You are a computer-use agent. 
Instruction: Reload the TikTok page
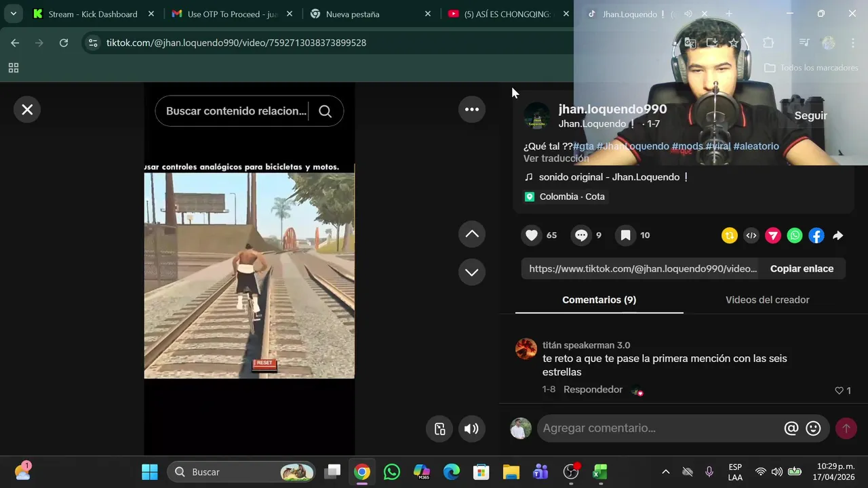pos(64,43)
